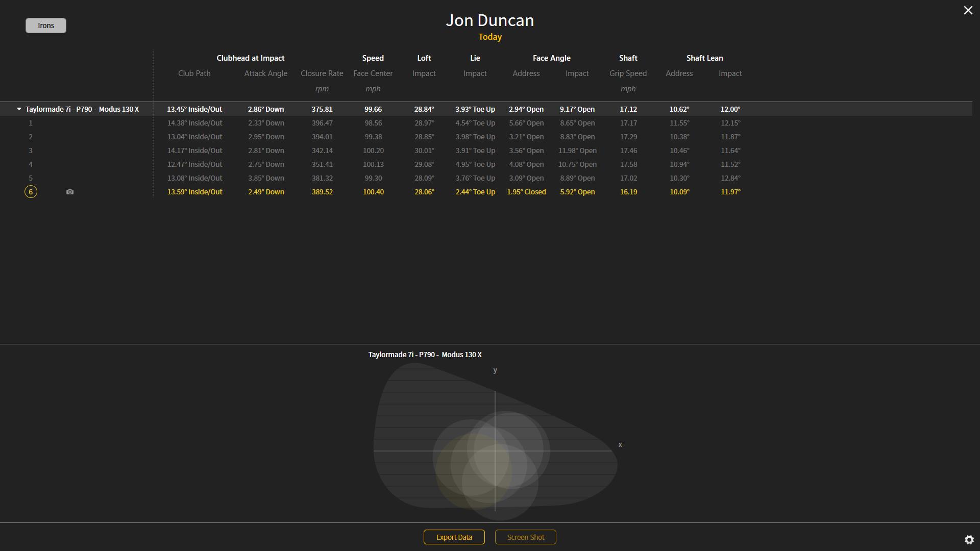Click the Grip Speed column header
This screenshot has height=551, width=980.
[x=628, y=73]
